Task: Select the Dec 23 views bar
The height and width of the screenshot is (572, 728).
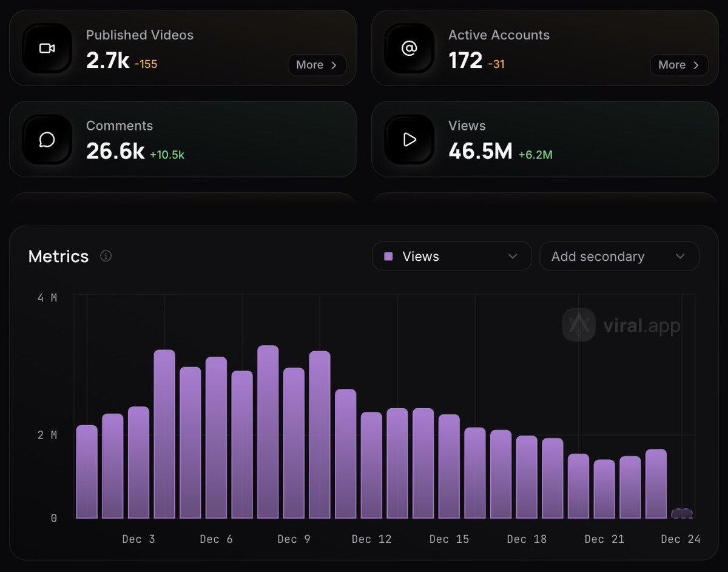Action: (656, 484)
